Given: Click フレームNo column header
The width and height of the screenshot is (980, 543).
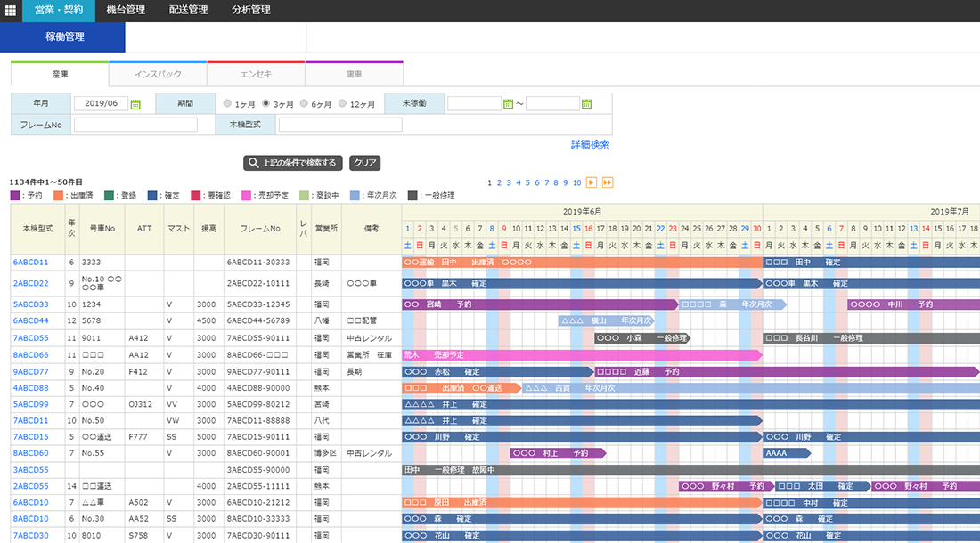Looking at the screenshot, I should coord(260,229).
